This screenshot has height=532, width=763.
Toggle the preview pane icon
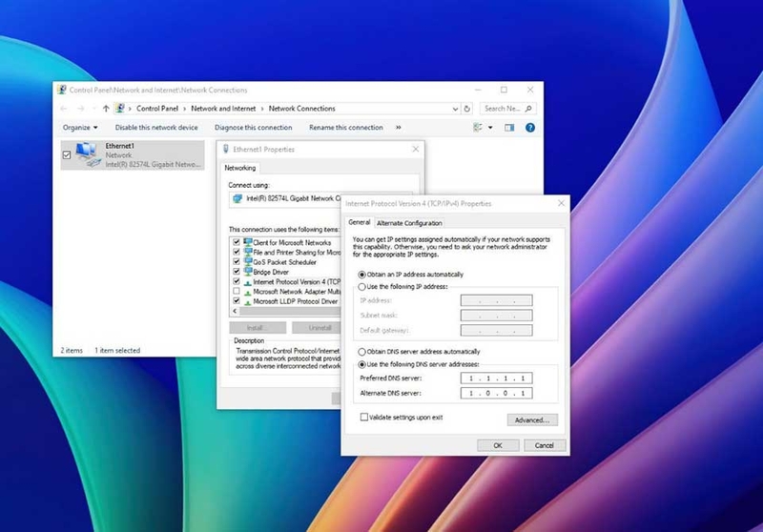click(509, 128)
